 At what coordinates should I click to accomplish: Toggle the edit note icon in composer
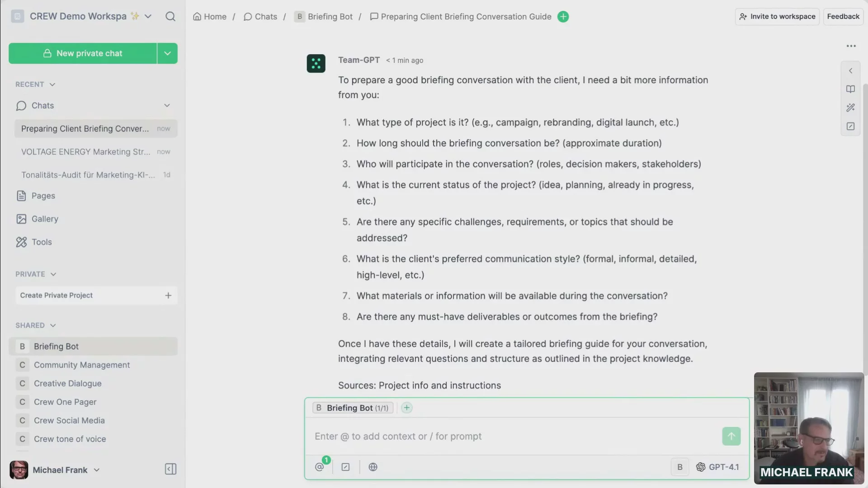coord(346,467)
